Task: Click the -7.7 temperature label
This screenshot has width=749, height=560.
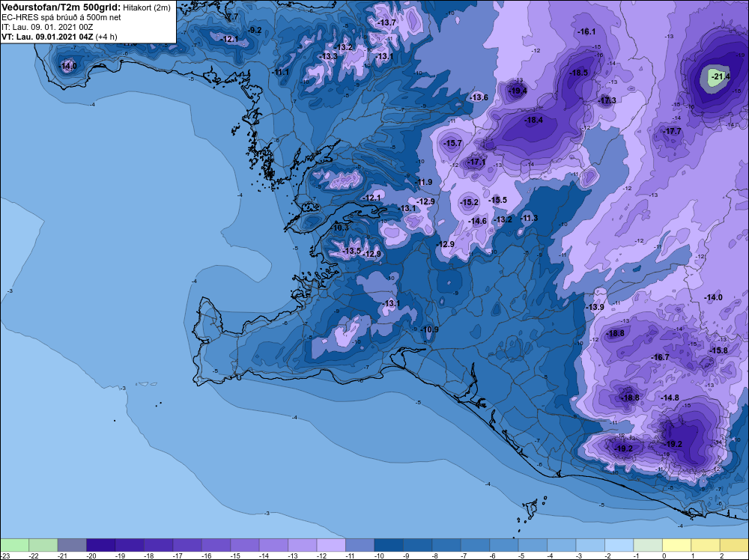Action: point(232,16)
